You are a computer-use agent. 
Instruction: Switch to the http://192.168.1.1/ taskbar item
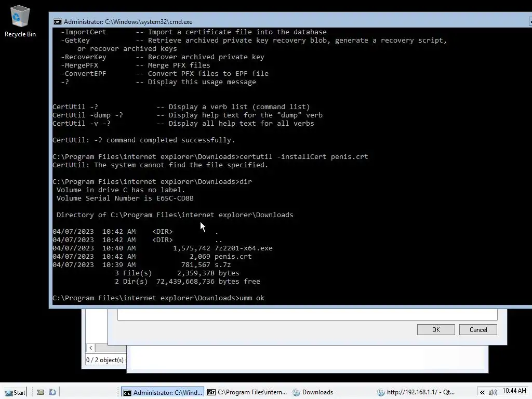pos(416,392)
